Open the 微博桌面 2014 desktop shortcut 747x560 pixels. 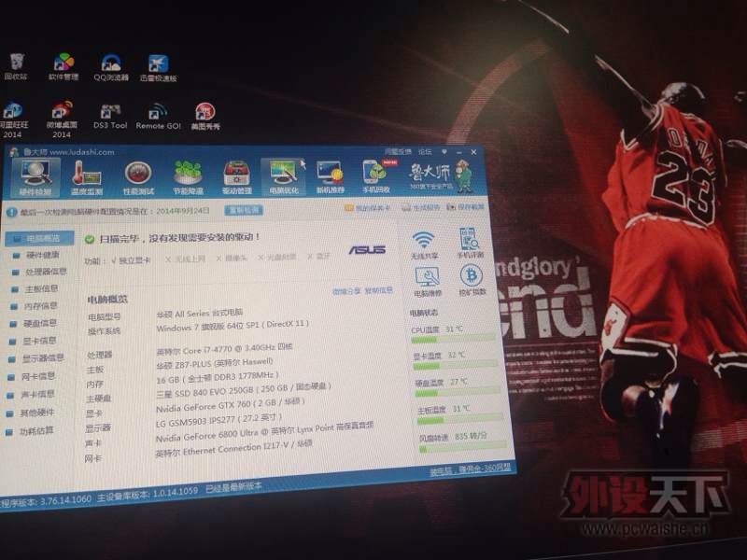[62, 119]
